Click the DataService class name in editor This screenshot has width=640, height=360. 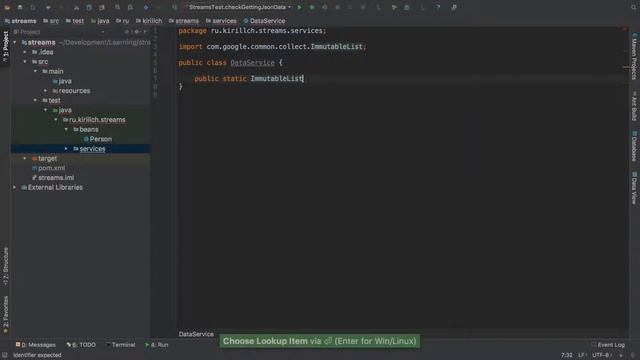pyautogui.click(x=252, y=63)
